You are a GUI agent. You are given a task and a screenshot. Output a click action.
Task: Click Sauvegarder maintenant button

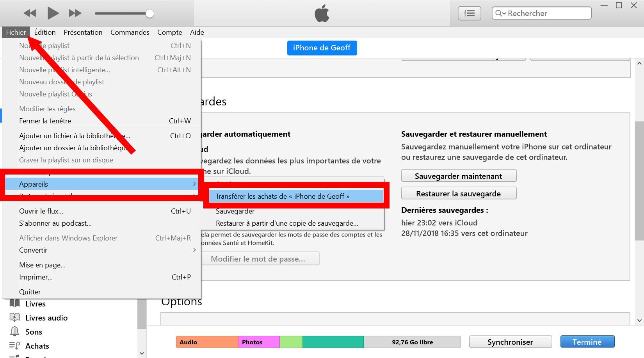coord(459,176)
